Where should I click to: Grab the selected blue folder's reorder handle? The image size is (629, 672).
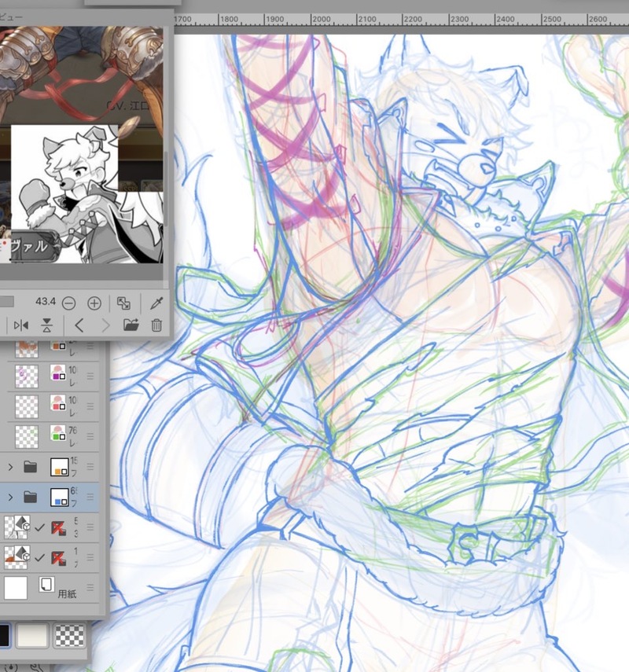point(90,497)
